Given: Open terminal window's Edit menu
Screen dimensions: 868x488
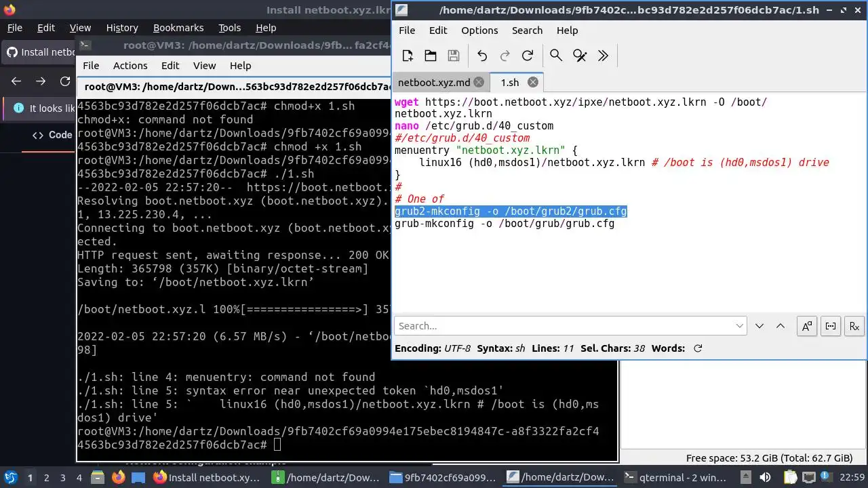Looking at the screenshot, I should click(x=170, y=66).
